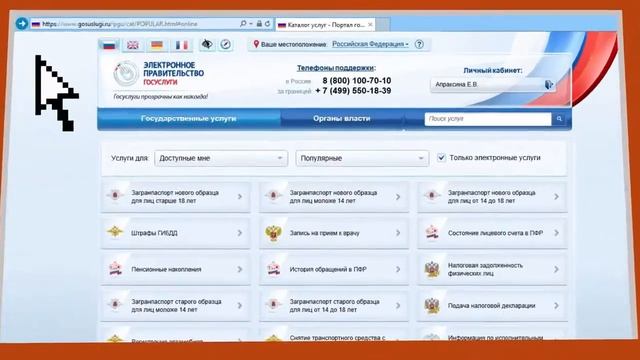Open Налоговая задолженность физических лиц
Screen dimensions: 640x360
pos(492,269)
